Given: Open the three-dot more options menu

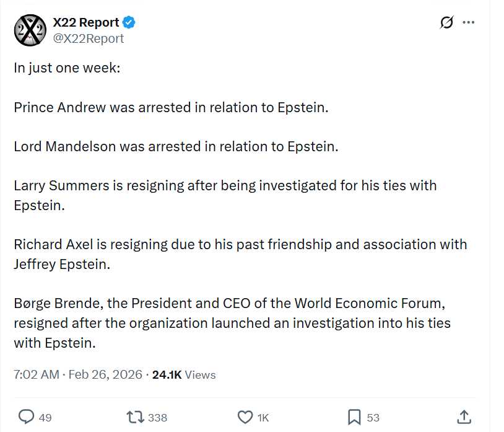Looking at the screenshot, I should pyautogui.click(x=468, y=23).
